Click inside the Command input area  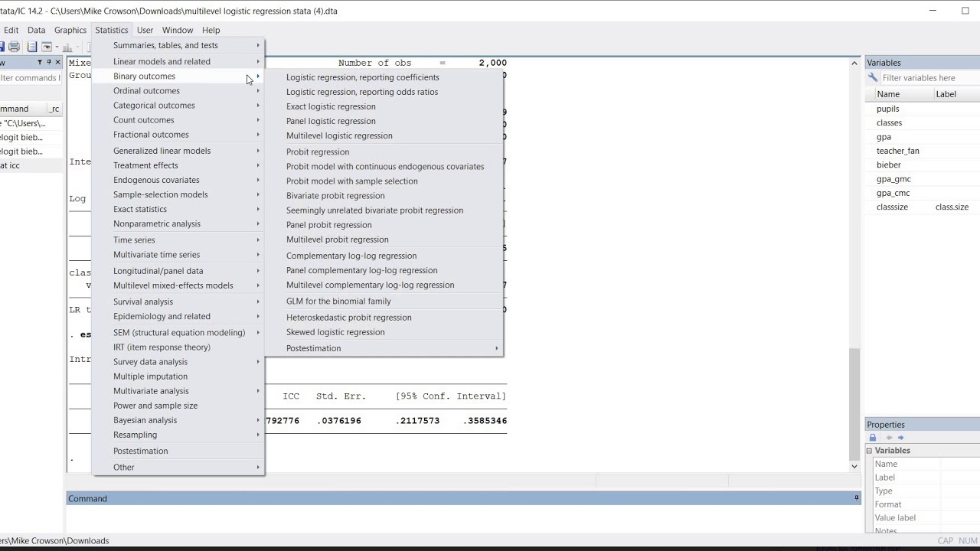tap(463, 518)
